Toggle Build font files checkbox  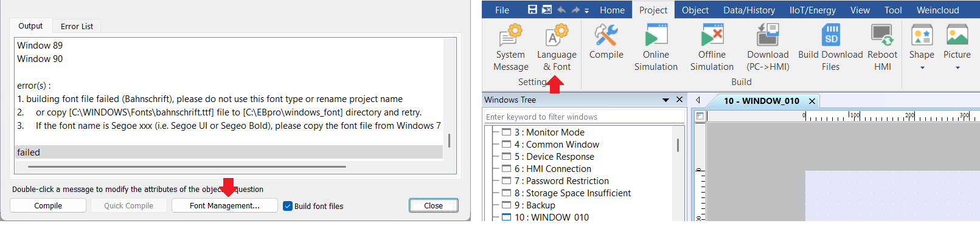288,206
